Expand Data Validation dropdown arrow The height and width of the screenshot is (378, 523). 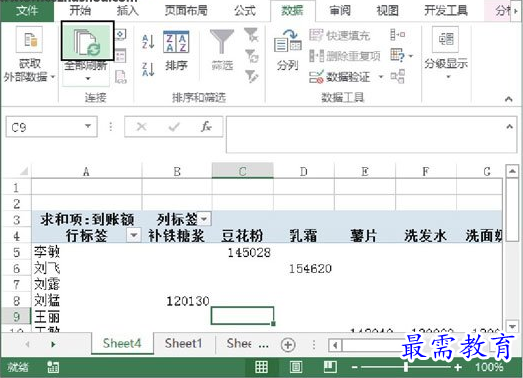click(x=381, y=77)
